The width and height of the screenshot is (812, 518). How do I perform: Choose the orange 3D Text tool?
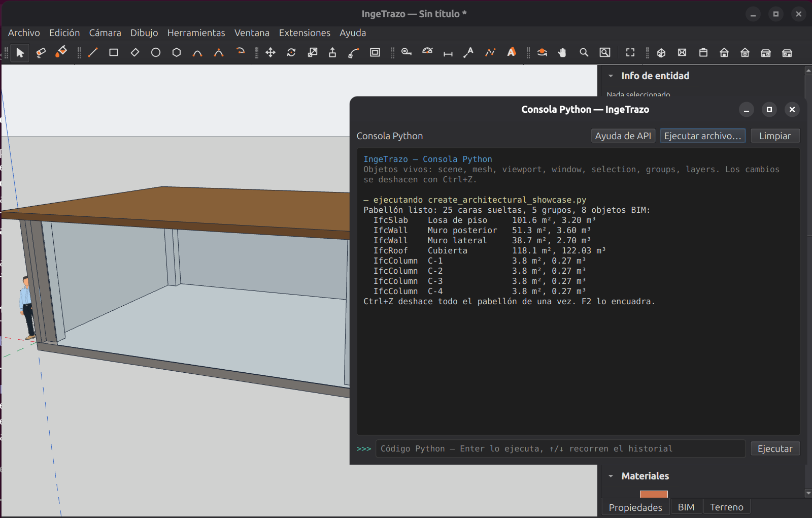point(512,53)
